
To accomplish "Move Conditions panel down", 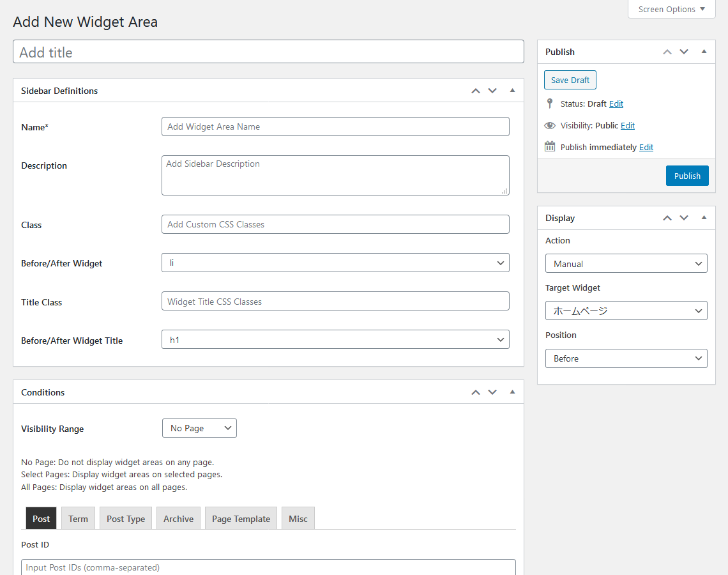I will pos(492,392).
